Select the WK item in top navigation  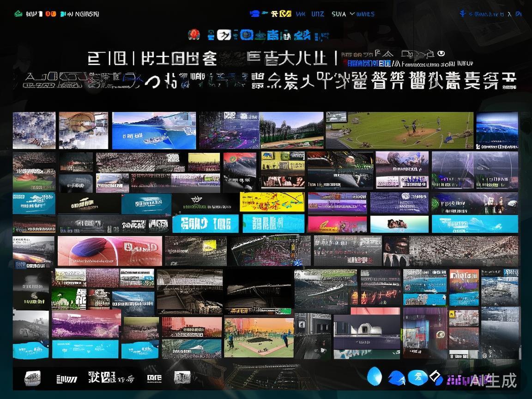300,14
